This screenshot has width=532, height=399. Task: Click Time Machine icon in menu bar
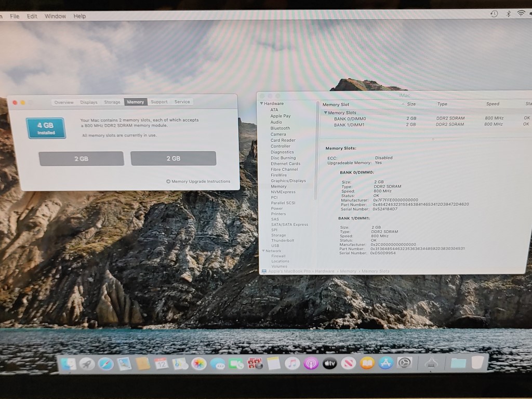494,14
